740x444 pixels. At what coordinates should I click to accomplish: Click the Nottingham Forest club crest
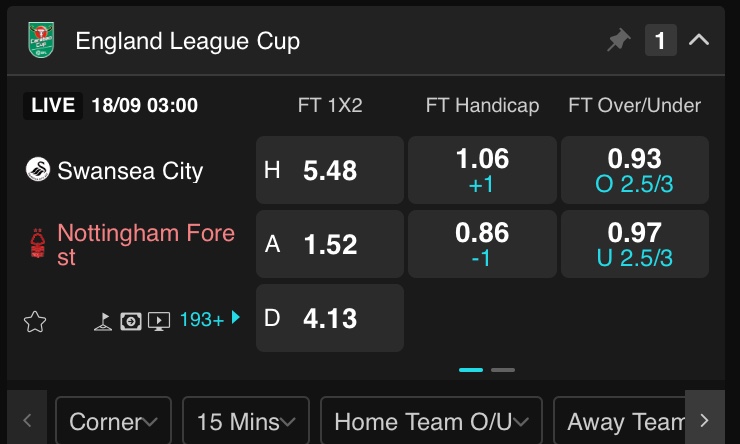coord(38,243)
